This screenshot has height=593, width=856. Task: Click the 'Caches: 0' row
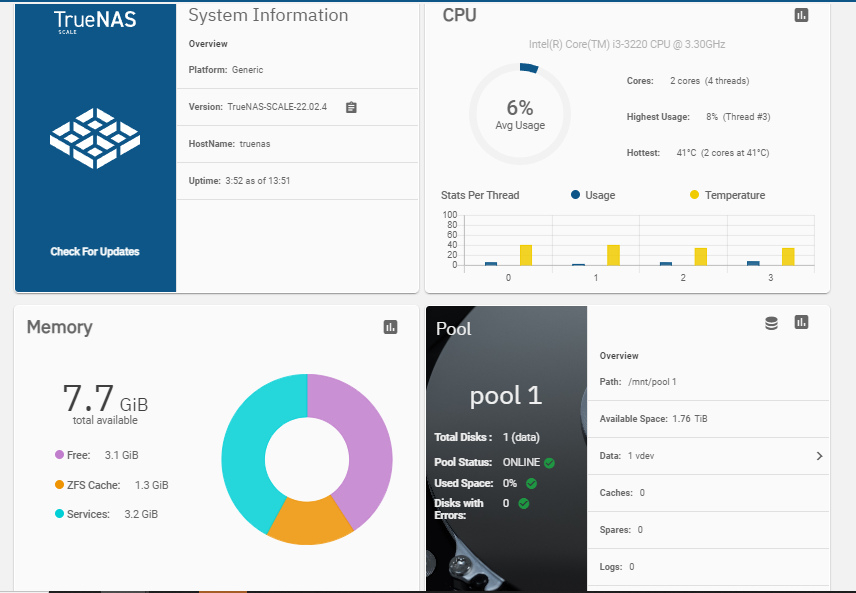[x=708, y=493]
